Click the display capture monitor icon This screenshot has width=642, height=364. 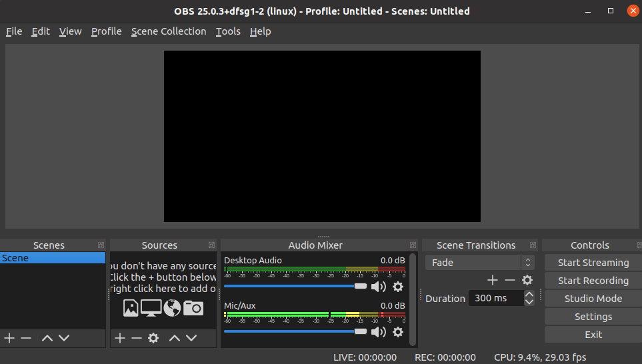(151, 308)
